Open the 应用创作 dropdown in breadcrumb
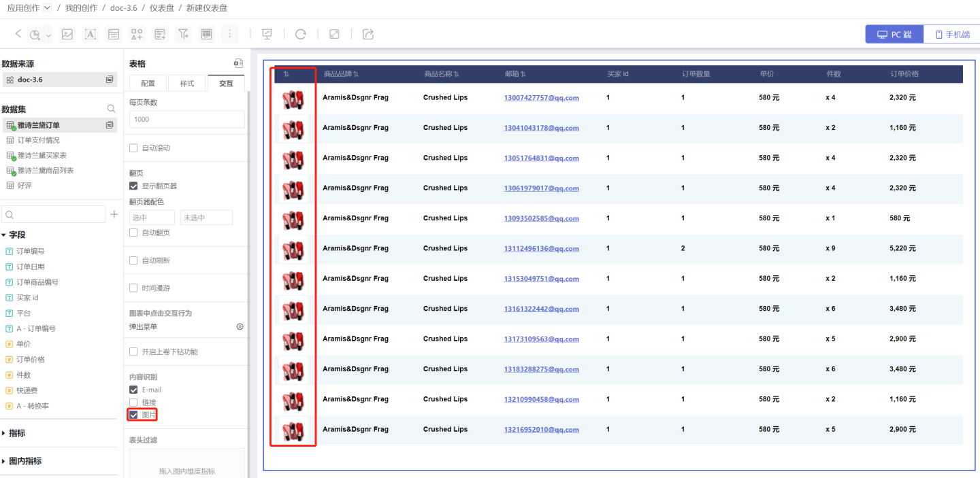This screenshot has width=980, height=478. [x=47, y=8]
